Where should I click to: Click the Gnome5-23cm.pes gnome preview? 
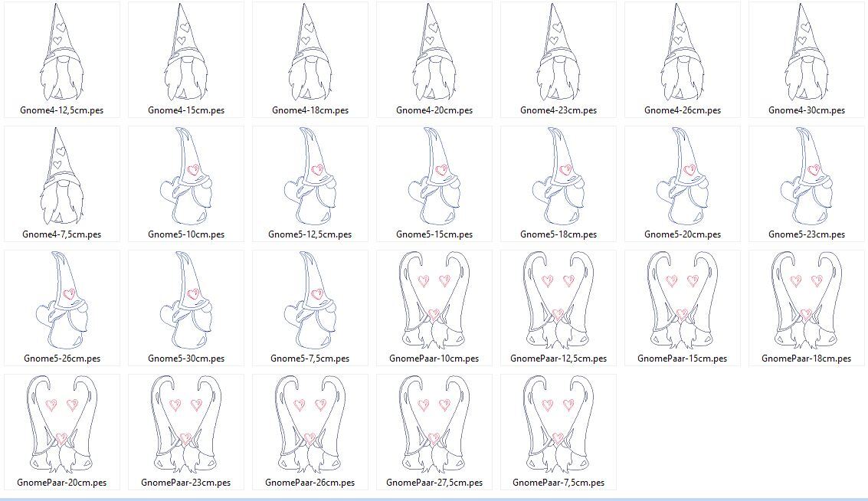(807, 178)
